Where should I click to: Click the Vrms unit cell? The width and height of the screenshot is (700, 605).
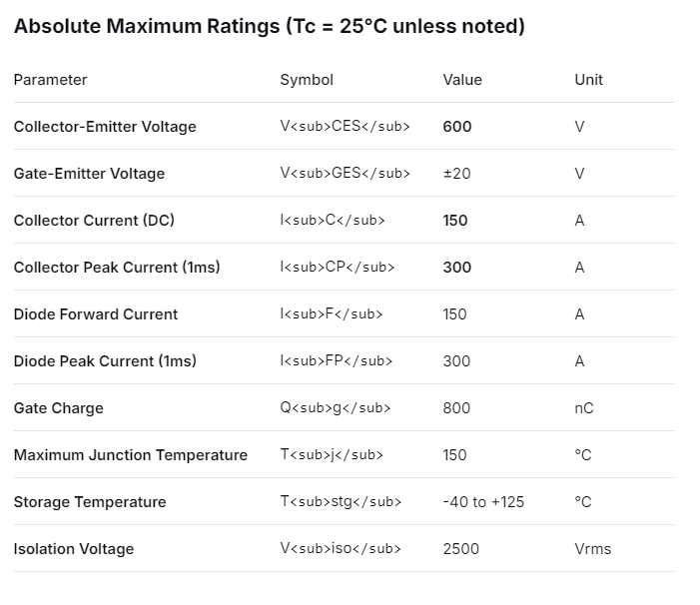click(x=592, y=549)
